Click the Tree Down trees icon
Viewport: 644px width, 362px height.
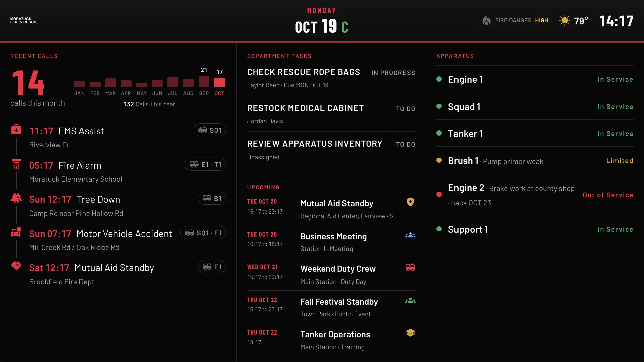tap(16, 198)
